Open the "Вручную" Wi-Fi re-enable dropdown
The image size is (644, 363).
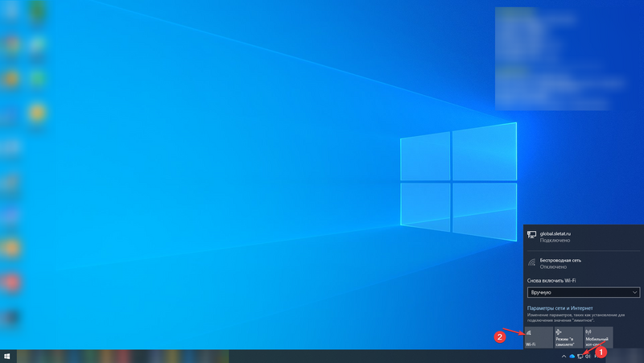(x=583, y=294)
